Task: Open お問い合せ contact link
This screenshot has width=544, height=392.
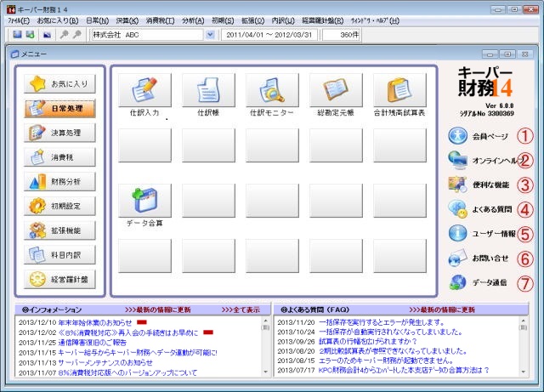Action: 478,258
